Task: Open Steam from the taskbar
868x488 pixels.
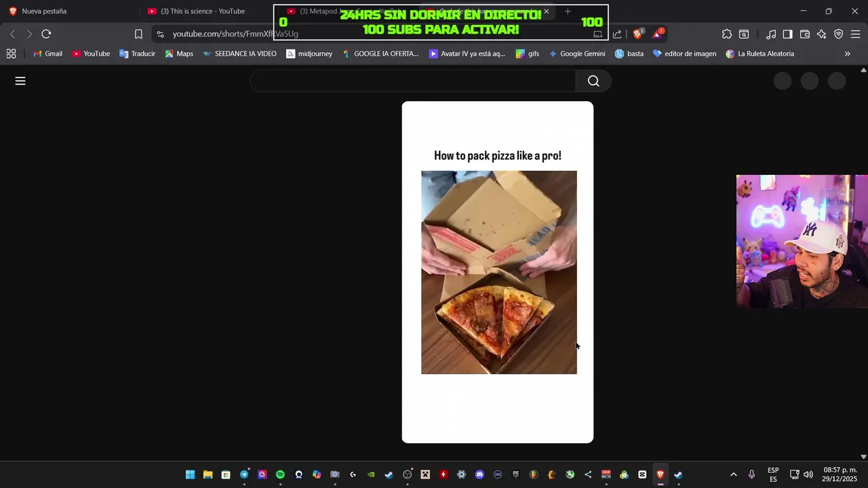Action: 389,474
